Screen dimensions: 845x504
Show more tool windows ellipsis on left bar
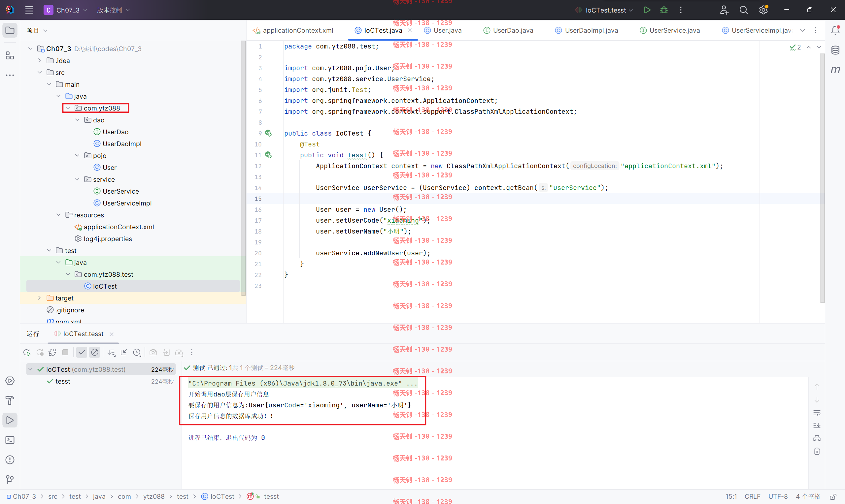click(10, 75)
